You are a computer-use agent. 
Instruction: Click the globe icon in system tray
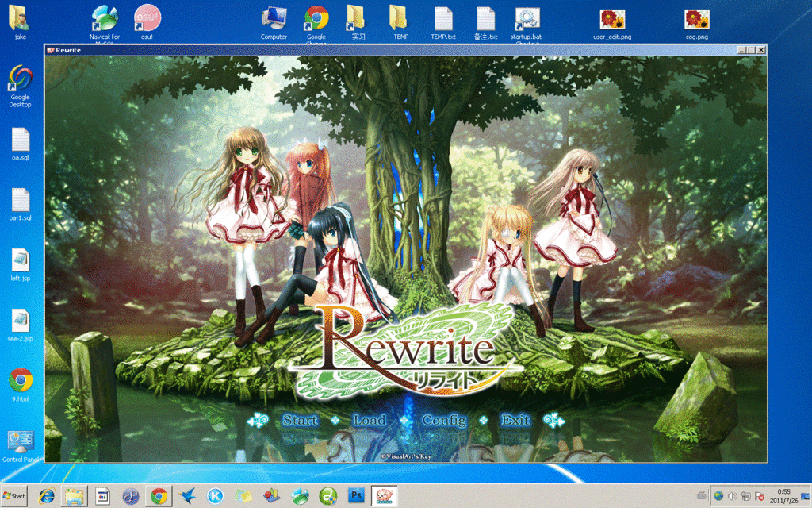click(718, 496)
